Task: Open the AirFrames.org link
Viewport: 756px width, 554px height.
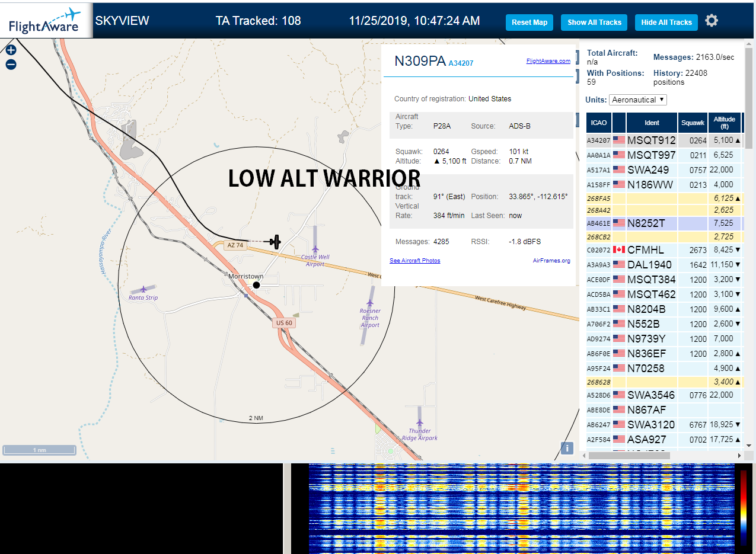Action: (551, 261)
